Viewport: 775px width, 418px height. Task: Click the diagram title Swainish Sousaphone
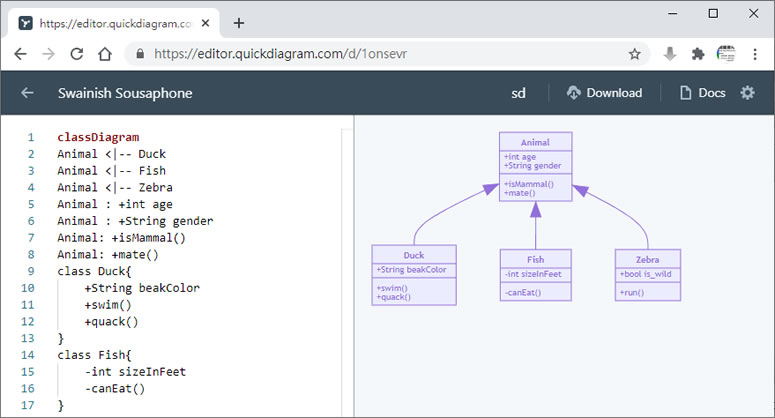[x=125, y=93]
